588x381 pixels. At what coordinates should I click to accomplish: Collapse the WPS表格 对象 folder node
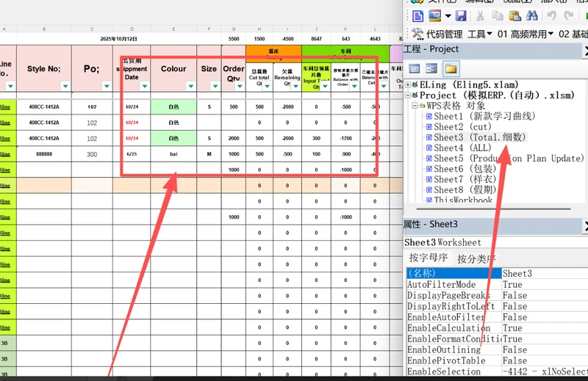tap(415, 106)
